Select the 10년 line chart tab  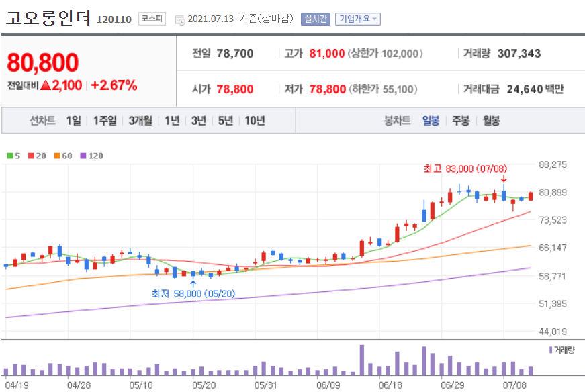point(255,120)
